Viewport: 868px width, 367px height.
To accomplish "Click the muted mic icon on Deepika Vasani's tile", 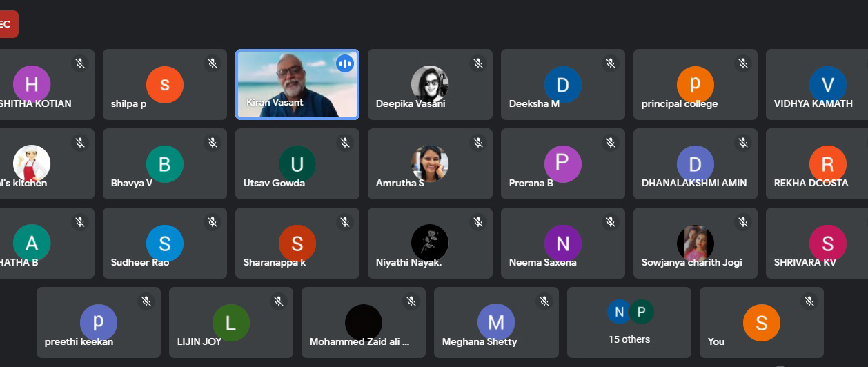I will click(477, 63).
